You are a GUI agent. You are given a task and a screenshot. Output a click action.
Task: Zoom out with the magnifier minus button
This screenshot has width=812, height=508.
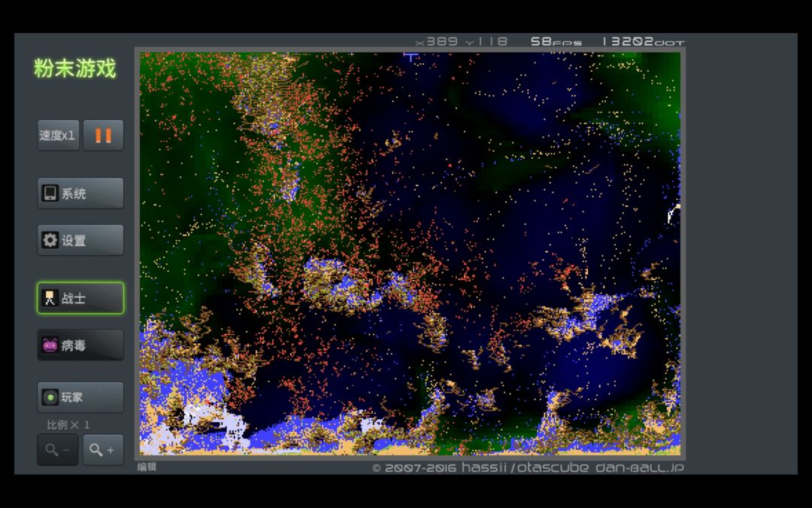tap(57, 450)
